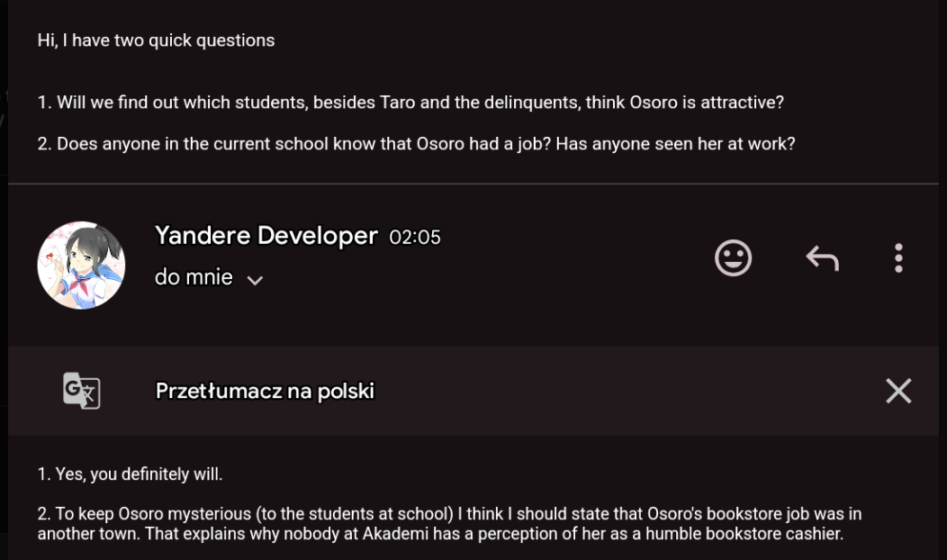
Task: Click the "do mnie" recipient label
Action: [x=194, y=277]
